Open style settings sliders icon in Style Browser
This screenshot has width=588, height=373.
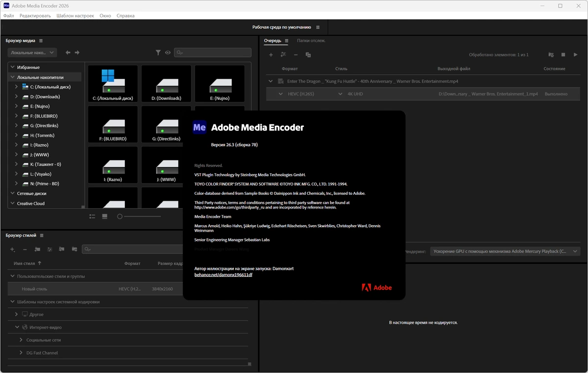click(49, 249)
